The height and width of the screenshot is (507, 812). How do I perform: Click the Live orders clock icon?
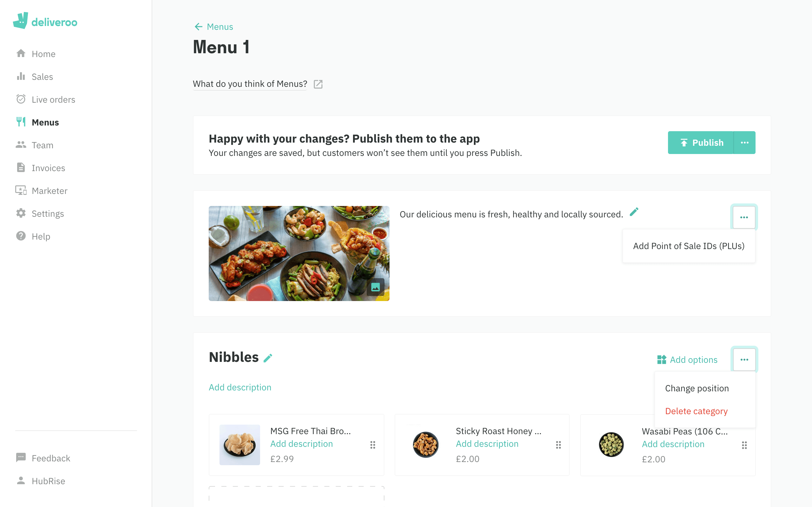point(21,99)
